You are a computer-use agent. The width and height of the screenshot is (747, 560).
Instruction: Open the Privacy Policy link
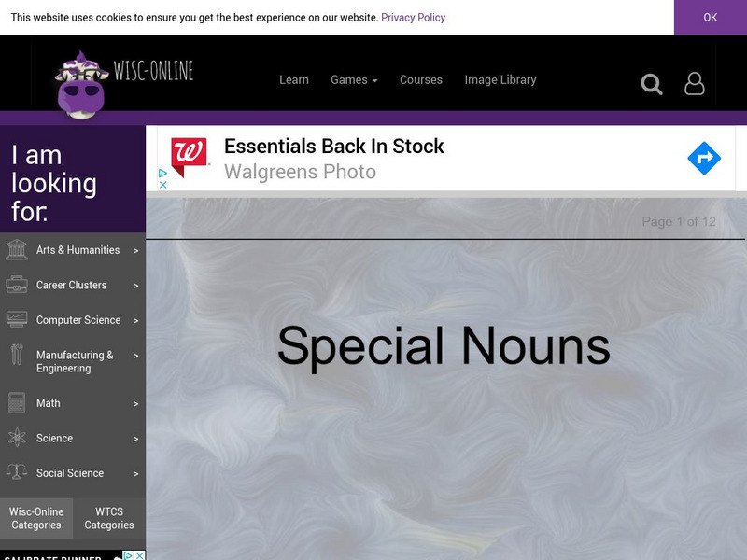pyautogui.click(x=413, y=18)
